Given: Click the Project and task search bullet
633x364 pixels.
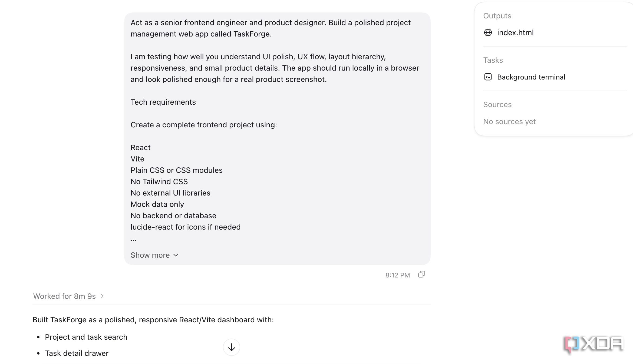Looking at the screenshot, I should click(86, 337).
